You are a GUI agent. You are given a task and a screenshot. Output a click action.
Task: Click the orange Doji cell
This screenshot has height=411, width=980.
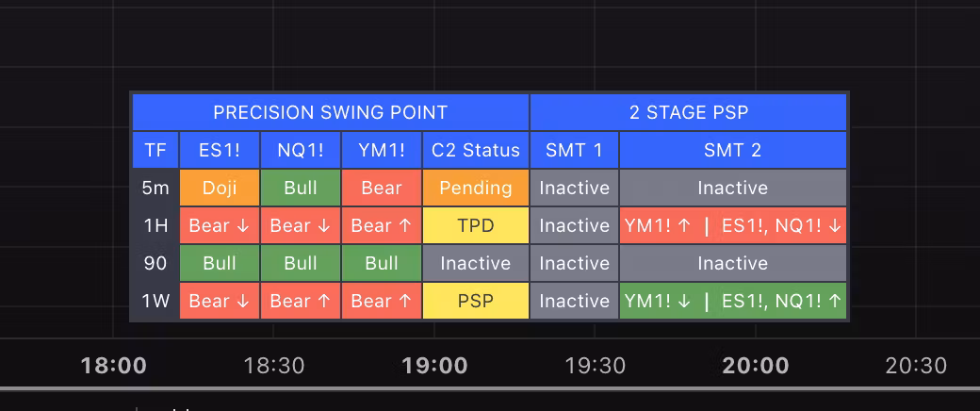pyautogui.click(x=219, y=188)
